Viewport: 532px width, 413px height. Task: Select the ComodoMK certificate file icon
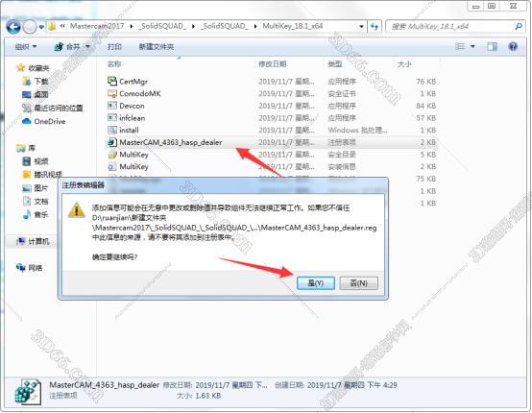(x=112, y=93)
